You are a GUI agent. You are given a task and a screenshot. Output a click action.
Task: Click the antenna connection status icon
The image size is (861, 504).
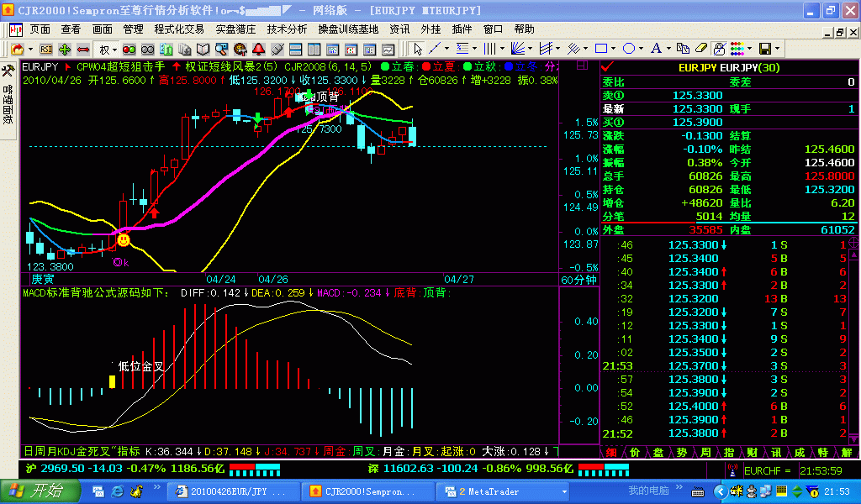point(732,470)
